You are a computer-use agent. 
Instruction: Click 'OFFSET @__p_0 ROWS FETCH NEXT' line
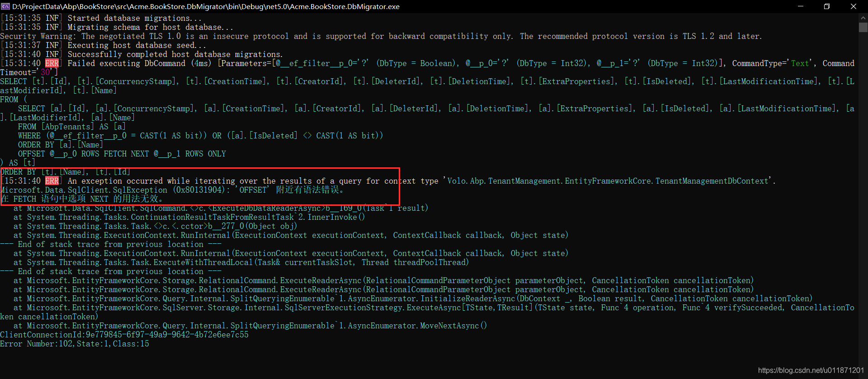pyautogui.click(x=122, y=154)
